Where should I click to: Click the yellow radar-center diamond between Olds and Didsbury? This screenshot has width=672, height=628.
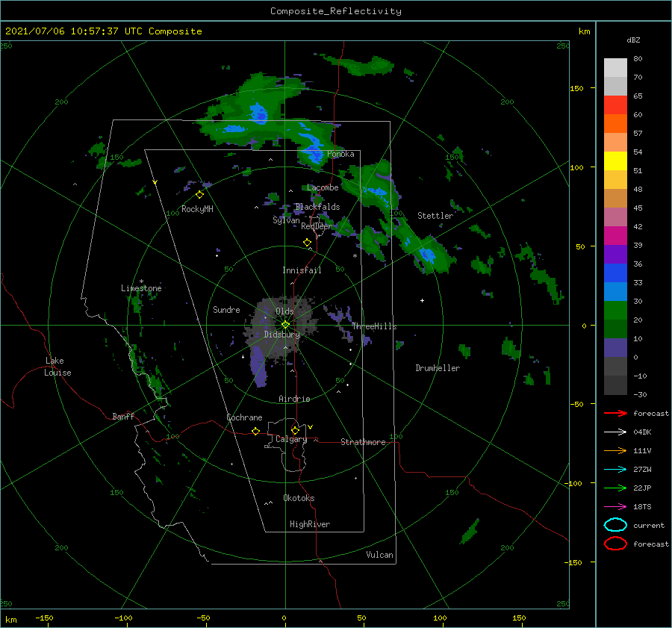[285, 325]
